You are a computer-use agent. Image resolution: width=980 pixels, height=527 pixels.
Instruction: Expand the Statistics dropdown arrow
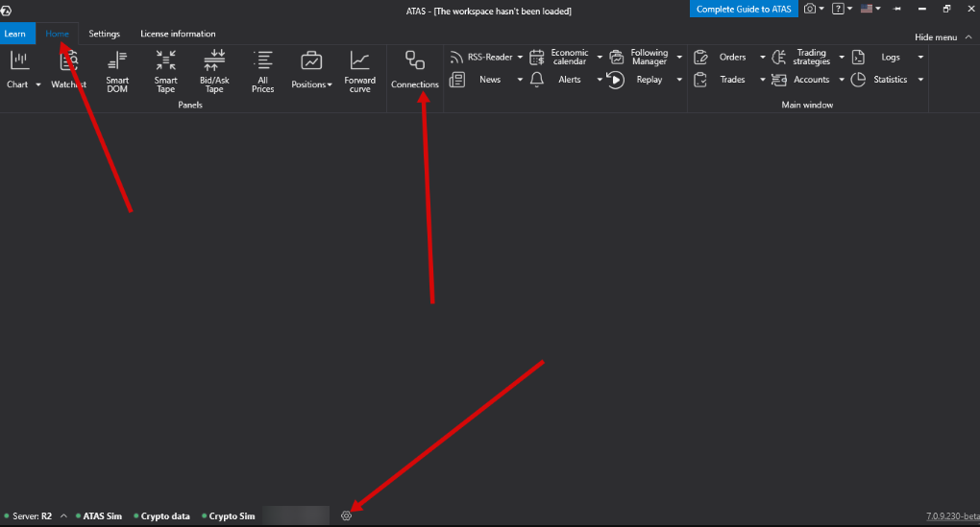coord(920,80)
